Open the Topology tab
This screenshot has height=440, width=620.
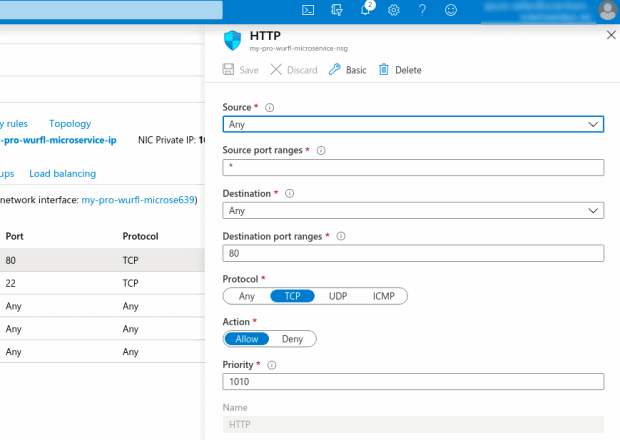click(70, 124)
